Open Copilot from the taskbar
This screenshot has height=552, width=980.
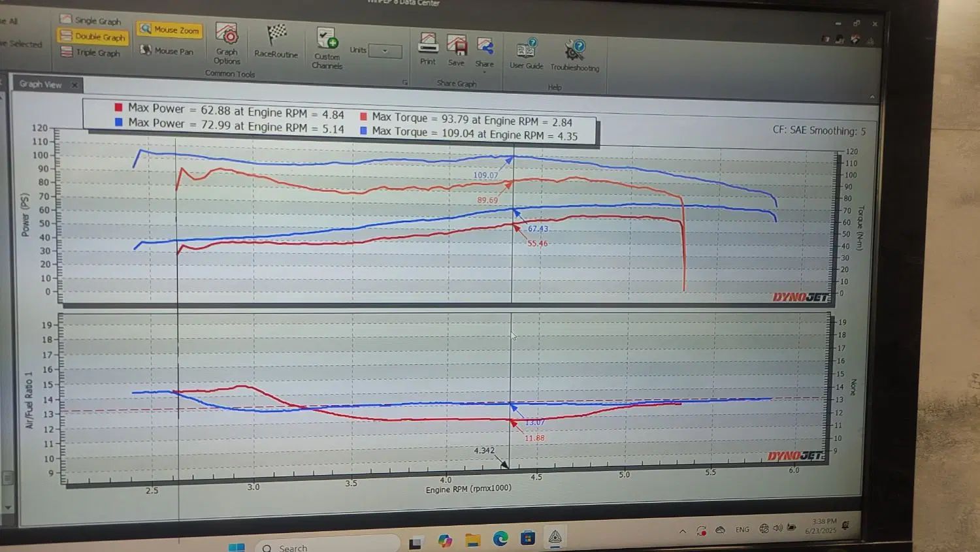446,541
